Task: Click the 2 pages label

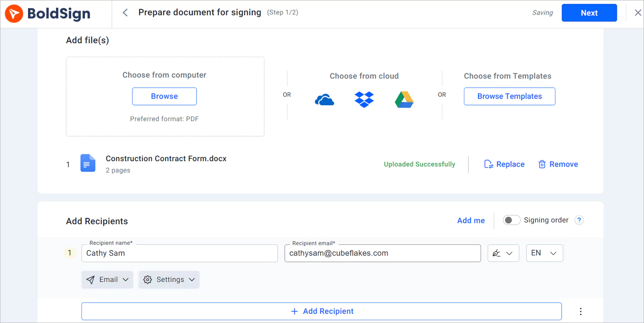Action: tap(118, 170)
